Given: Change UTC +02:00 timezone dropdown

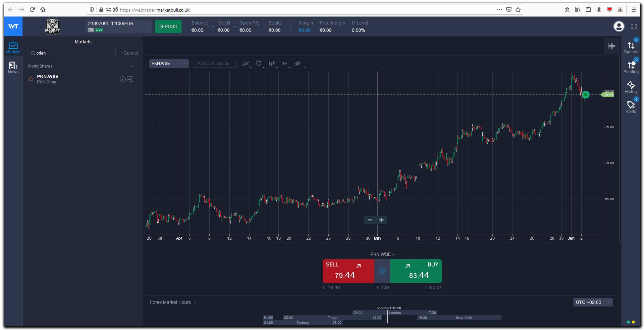Looking at the screenshot, I should click(593, 302).
